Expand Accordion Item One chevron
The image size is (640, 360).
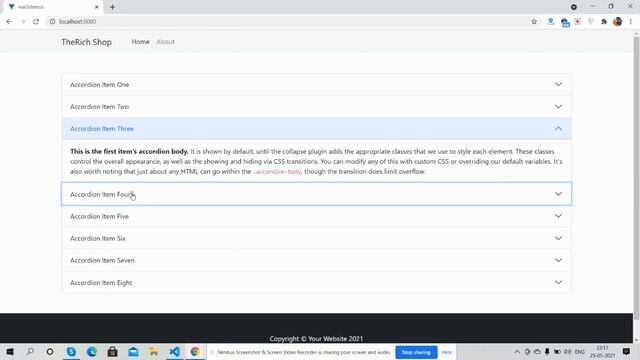[558, 84]
